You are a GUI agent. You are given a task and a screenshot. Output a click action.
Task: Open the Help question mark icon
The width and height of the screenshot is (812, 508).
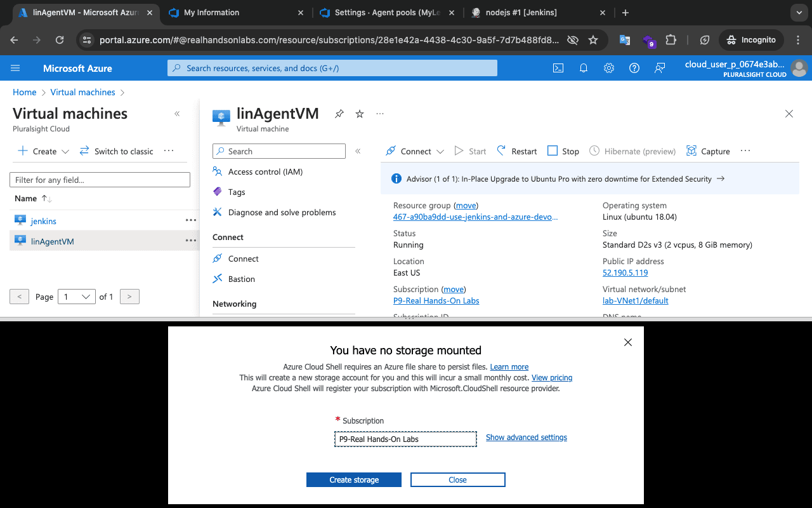(634, 68)
